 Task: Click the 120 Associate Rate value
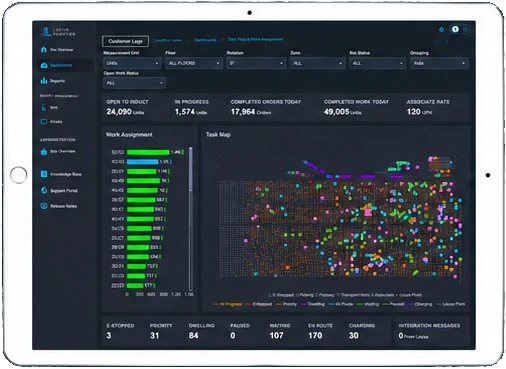point(413,112)
